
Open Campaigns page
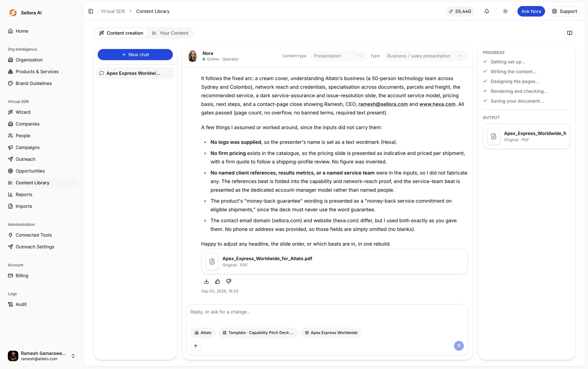[x=42, y=147]
